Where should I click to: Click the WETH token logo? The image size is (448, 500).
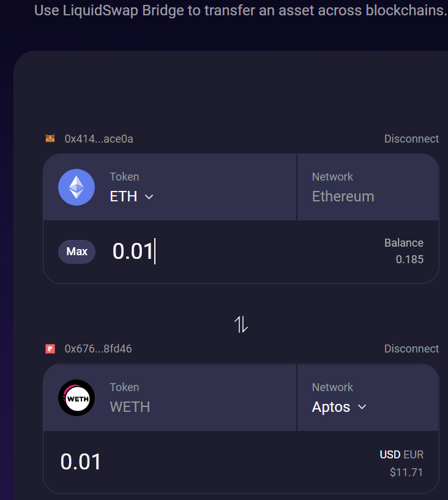click(77, 398)
